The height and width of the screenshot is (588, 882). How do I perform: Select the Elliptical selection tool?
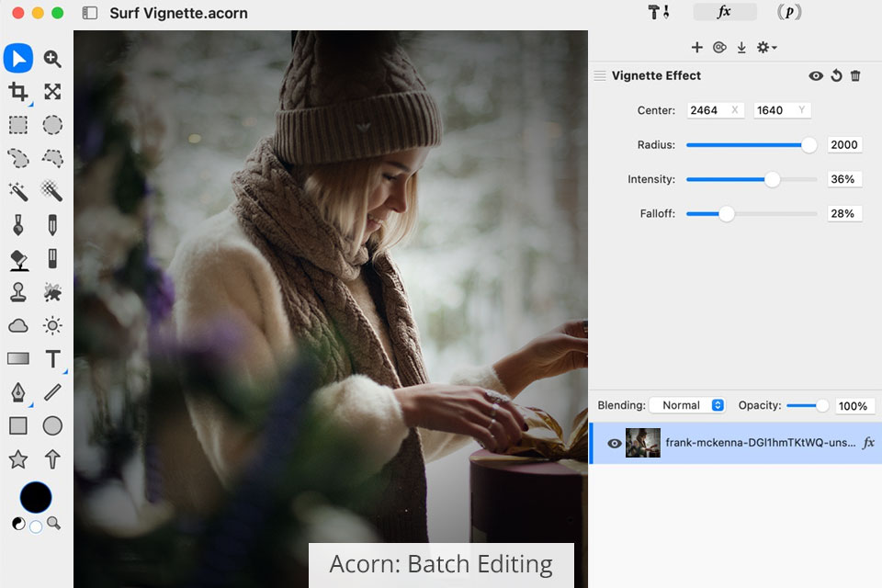[52, 125]
